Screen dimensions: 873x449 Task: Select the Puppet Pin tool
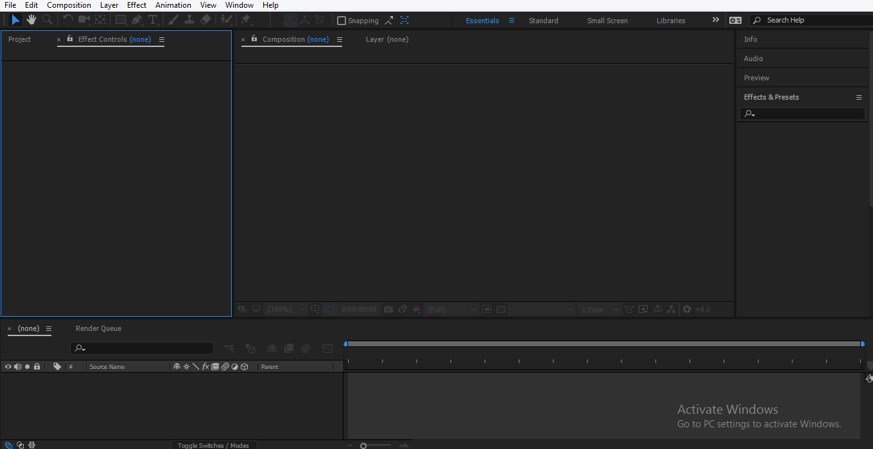246,20
